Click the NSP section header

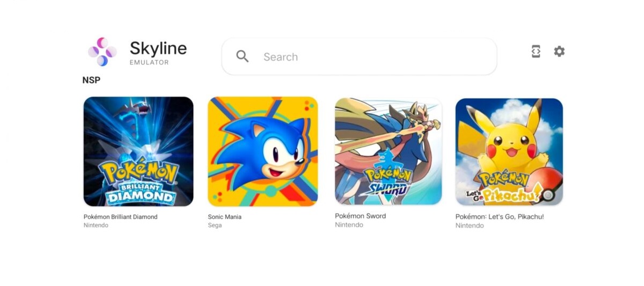point(91,80)
